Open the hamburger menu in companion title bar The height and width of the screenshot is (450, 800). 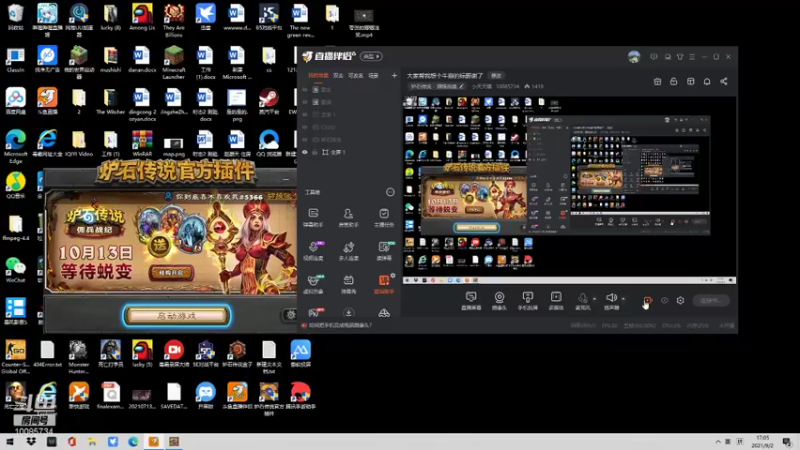click(692, 57)
